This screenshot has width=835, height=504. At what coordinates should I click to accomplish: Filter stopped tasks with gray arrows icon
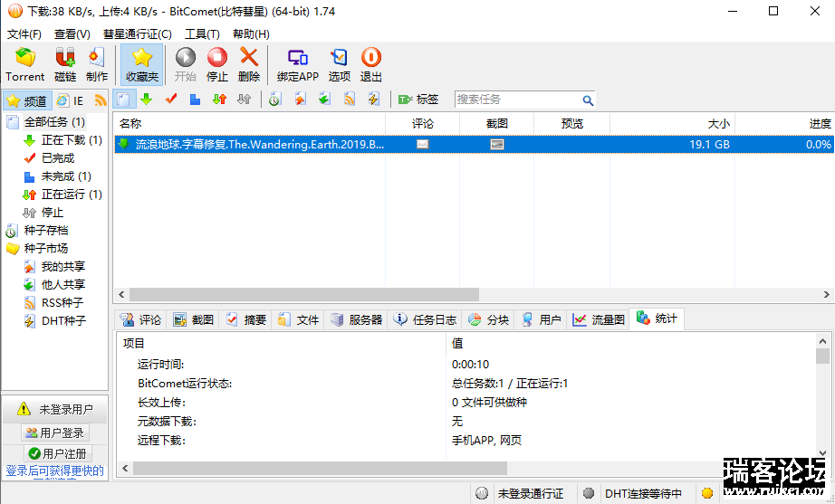pos(244,99)
